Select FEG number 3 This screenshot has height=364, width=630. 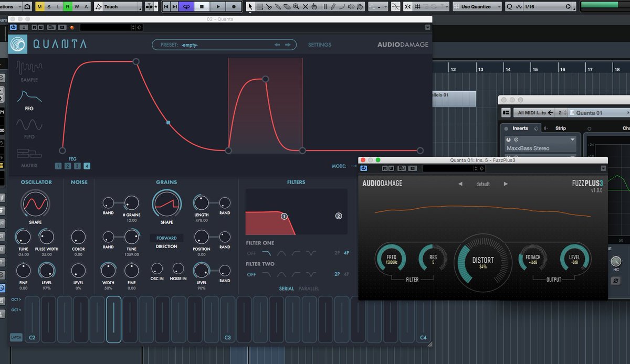tap(77, 166)
